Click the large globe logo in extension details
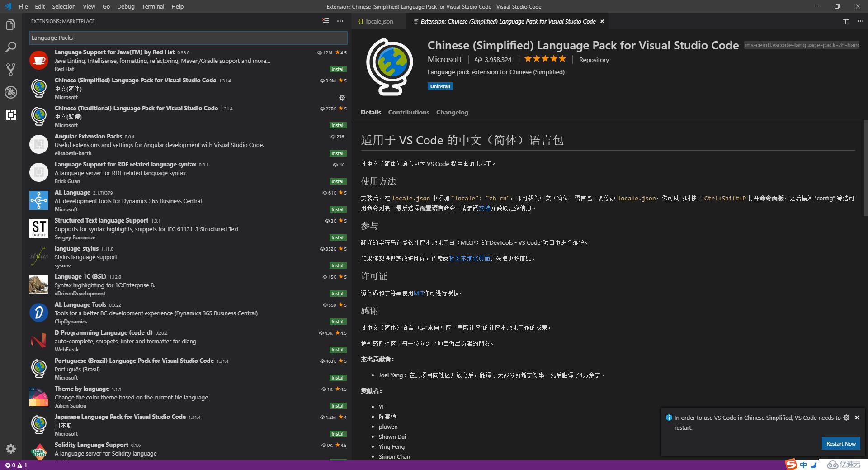The width and height of the screenshot is (868, 470). (x=389, y=67)
